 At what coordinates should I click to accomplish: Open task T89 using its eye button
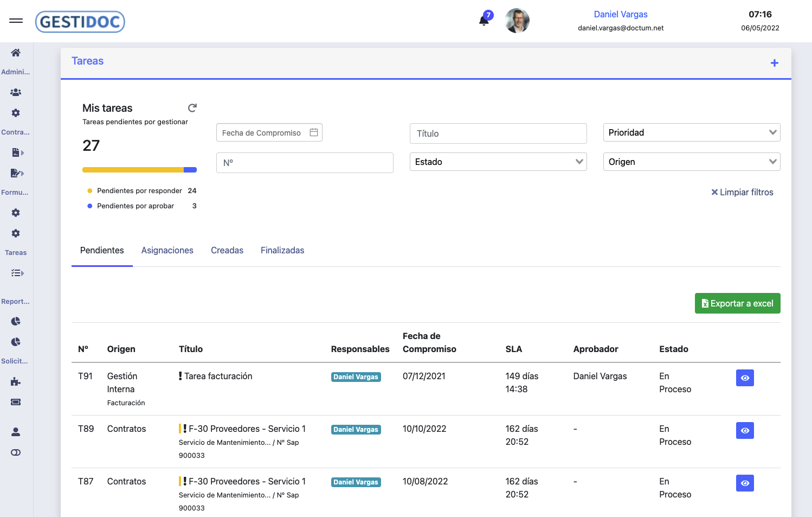coord(745,430)
